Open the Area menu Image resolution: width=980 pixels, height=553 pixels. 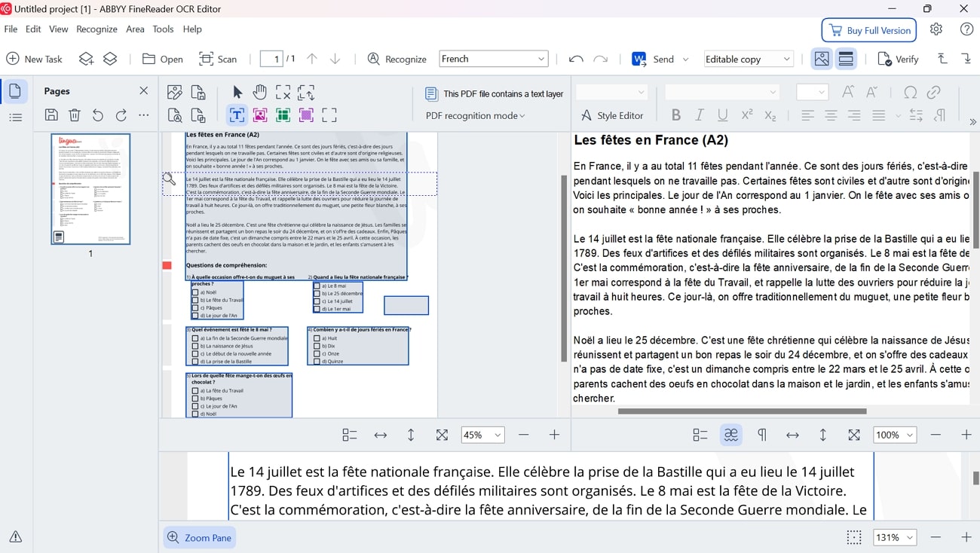135,29
